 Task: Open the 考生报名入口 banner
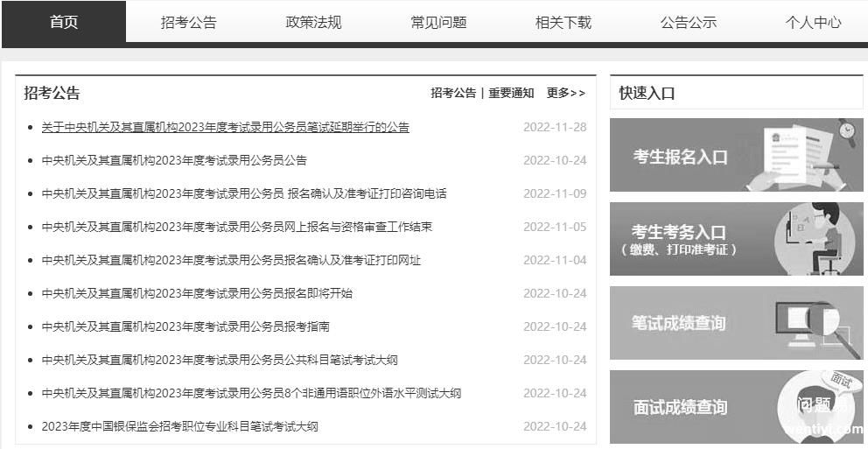point(735,156)
